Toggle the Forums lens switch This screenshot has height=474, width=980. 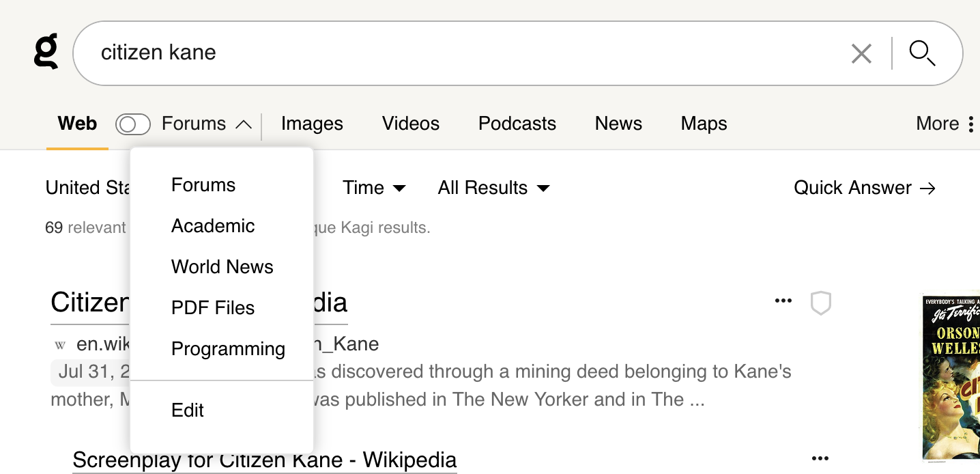coord(132,124)
